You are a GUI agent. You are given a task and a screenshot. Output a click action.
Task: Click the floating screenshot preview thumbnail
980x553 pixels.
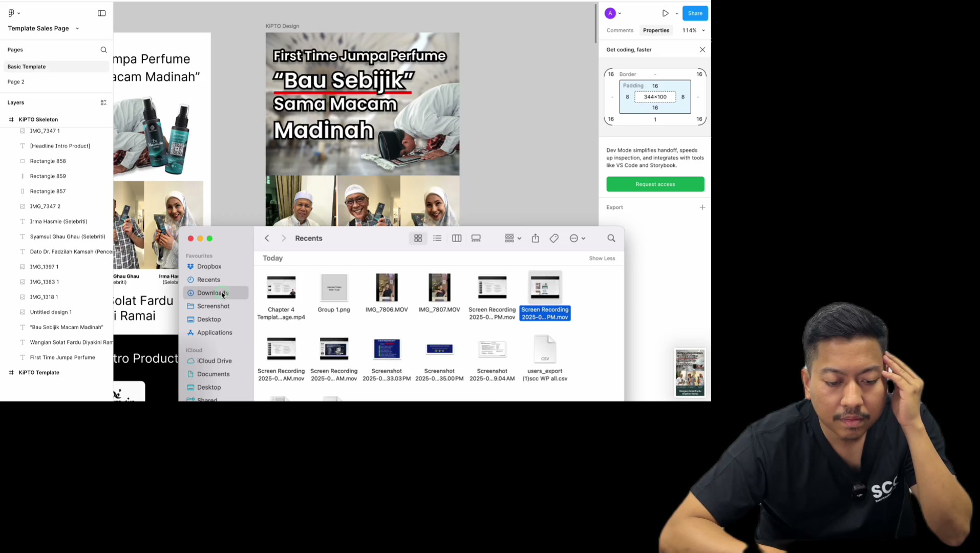tap(690, 373)
